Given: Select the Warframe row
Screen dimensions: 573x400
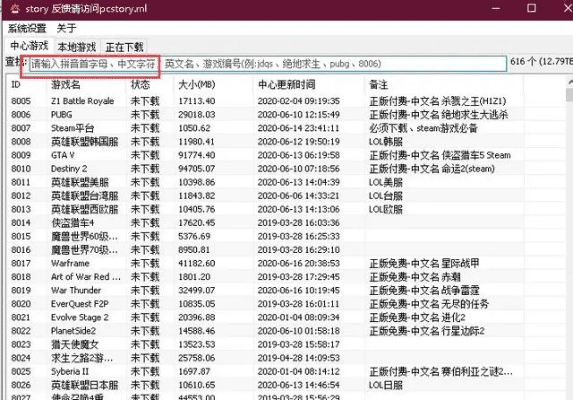Looking at the screenshot, I should click(x=266, y=263).
